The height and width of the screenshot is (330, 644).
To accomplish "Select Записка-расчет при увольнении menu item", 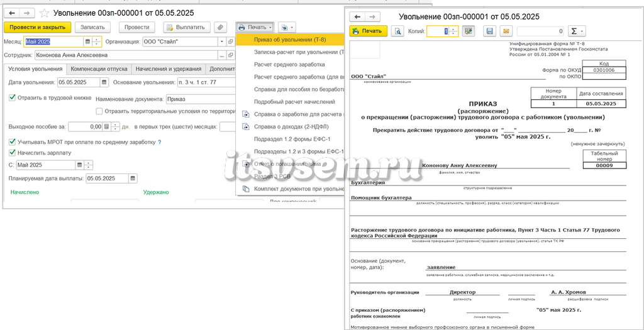I will coord(290,52).
